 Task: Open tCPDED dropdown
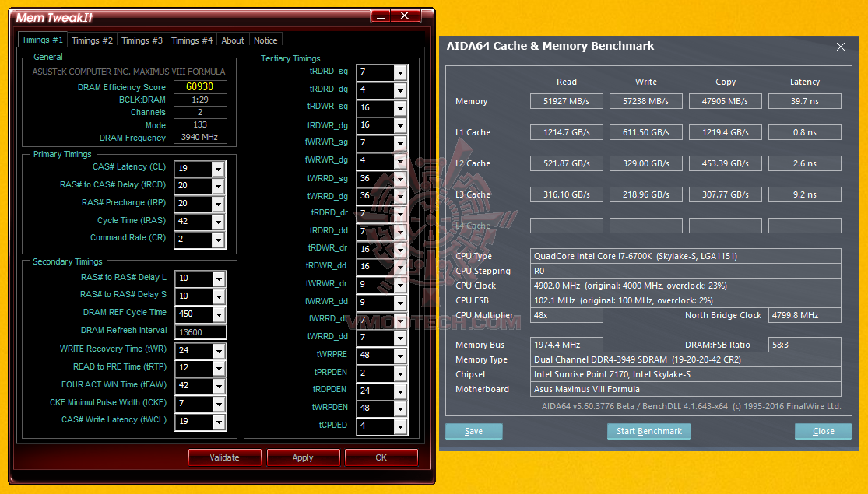click(400, 426)
